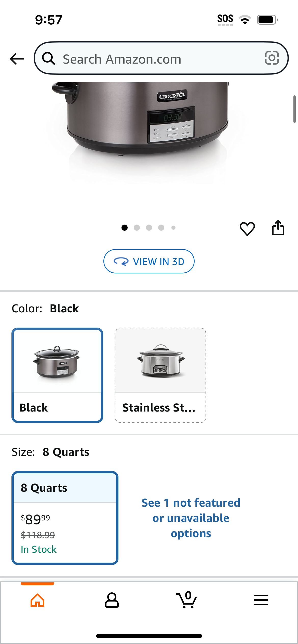Click the VIEW IN 3D button
This screenshot has width=298, height=644.
point(149,261)
